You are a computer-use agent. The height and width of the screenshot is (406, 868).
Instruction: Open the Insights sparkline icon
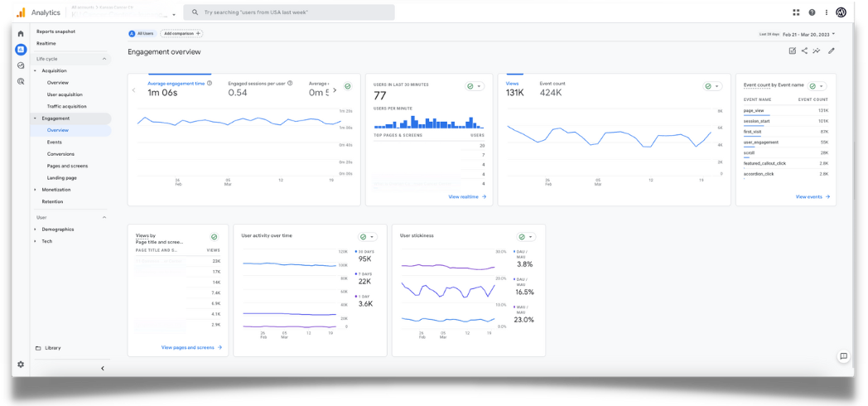tap(817, 51)
